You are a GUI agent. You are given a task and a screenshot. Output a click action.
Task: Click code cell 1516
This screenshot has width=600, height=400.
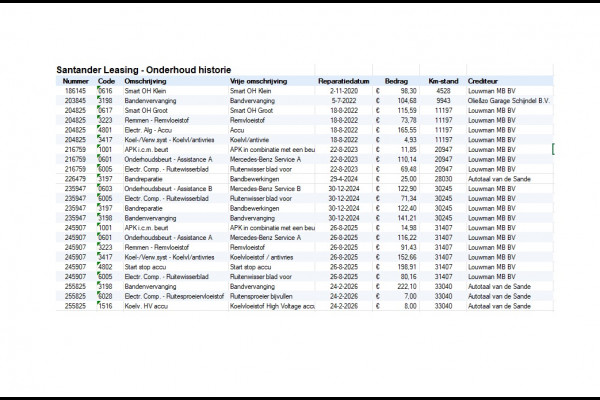click(105, 306)
